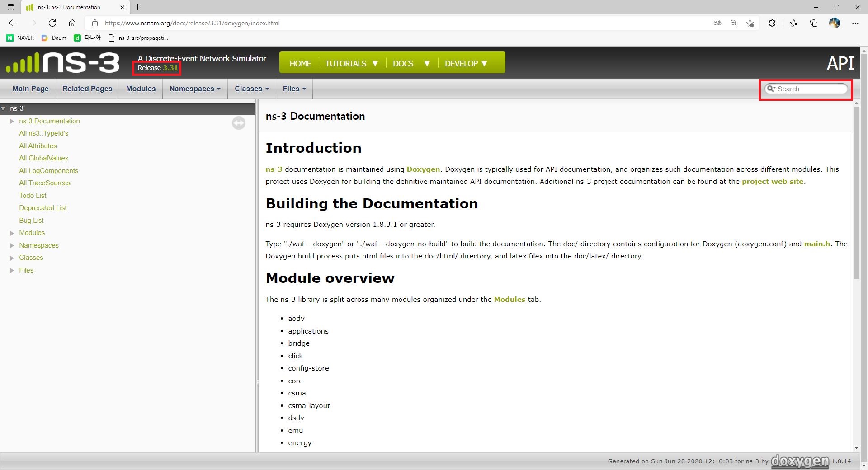Screen dimensions: 868x470
Task: Open the browser home page icon
Action: point(72,23)
